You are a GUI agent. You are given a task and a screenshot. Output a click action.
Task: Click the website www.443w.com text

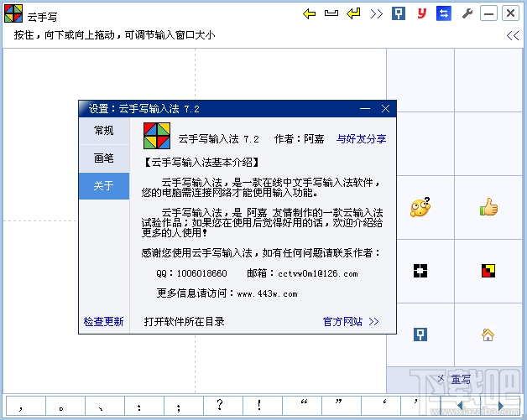[267, 293]
